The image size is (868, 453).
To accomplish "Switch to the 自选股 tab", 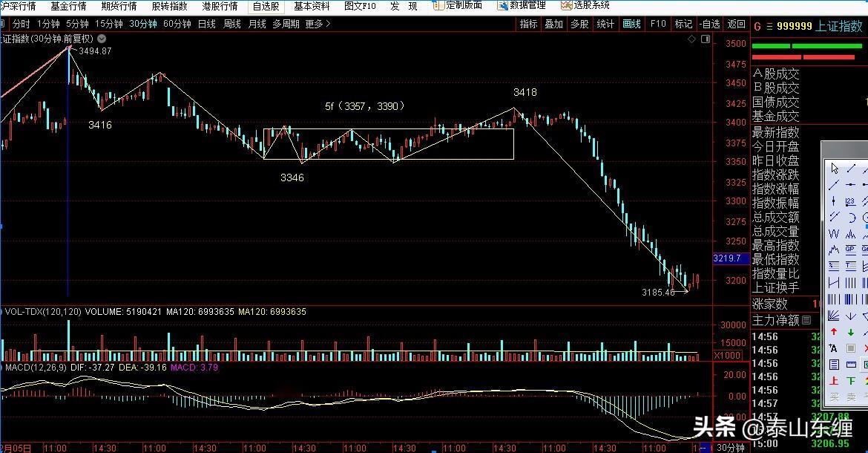I will [x=266, y=6].
